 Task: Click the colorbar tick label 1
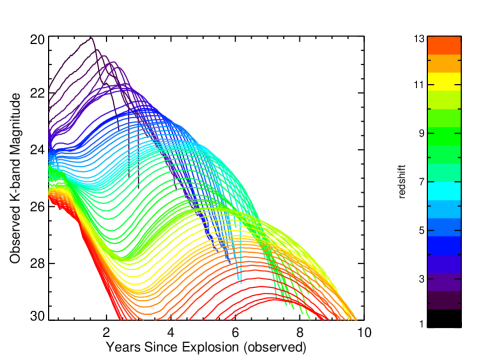coord(422,324)
